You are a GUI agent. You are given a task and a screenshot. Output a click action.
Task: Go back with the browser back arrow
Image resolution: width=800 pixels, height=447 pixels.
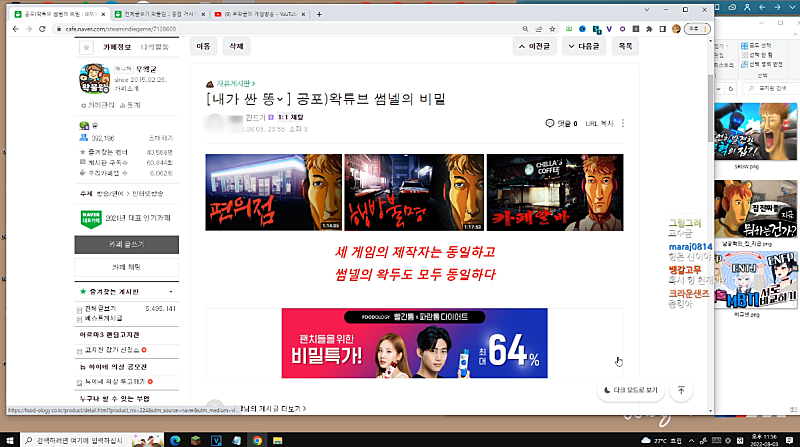(15, 29)
